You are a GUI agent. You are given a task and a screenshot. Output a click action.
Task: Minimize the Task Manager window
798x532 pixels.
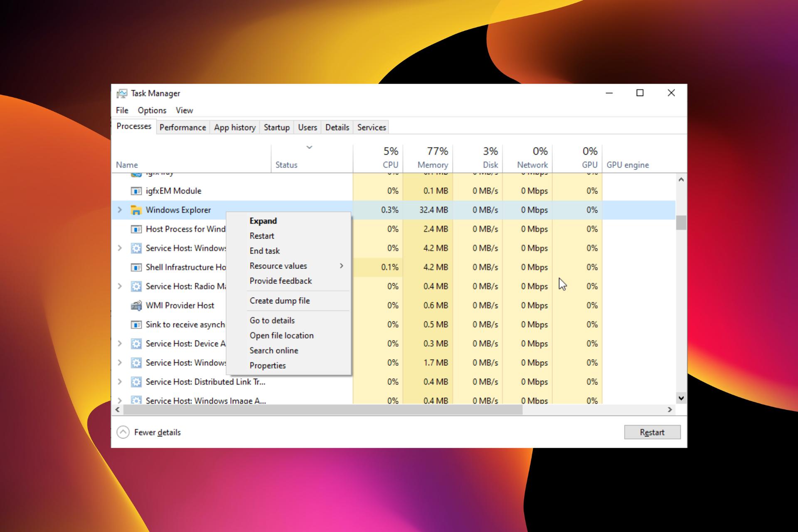click(609, 93)
